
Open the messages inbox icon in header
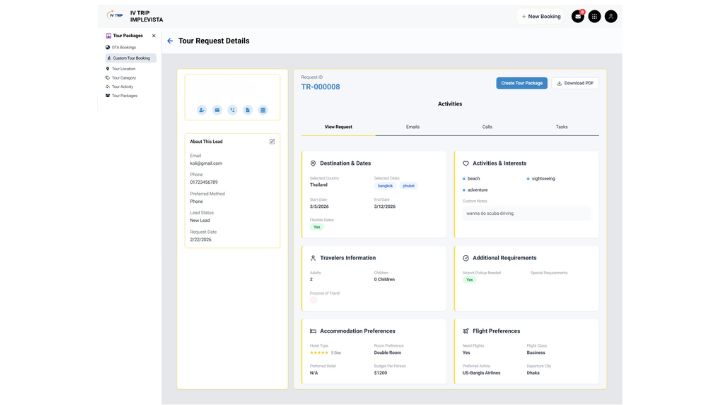pyautogui.click(x=578, y=16)
